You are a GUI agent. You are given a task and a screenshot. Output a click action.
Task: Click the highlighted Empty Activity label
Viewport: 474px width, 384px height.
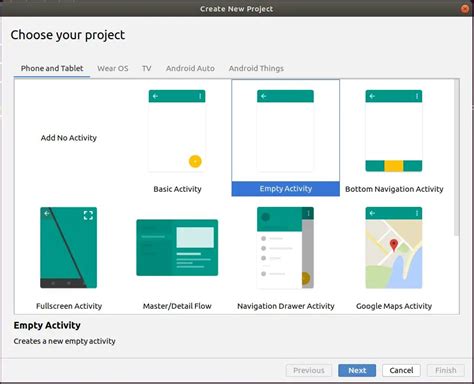[x=286, y=189]
